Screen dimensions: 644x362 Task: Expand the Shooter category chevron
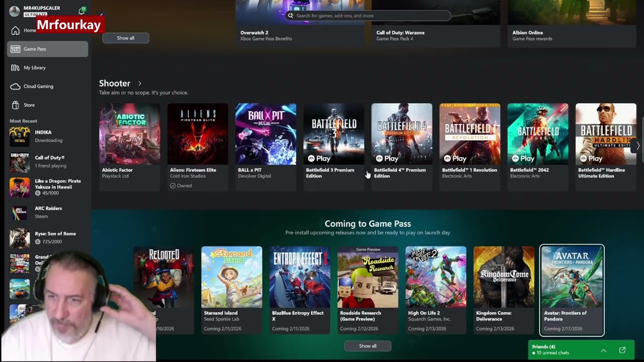tap(140, 83)
